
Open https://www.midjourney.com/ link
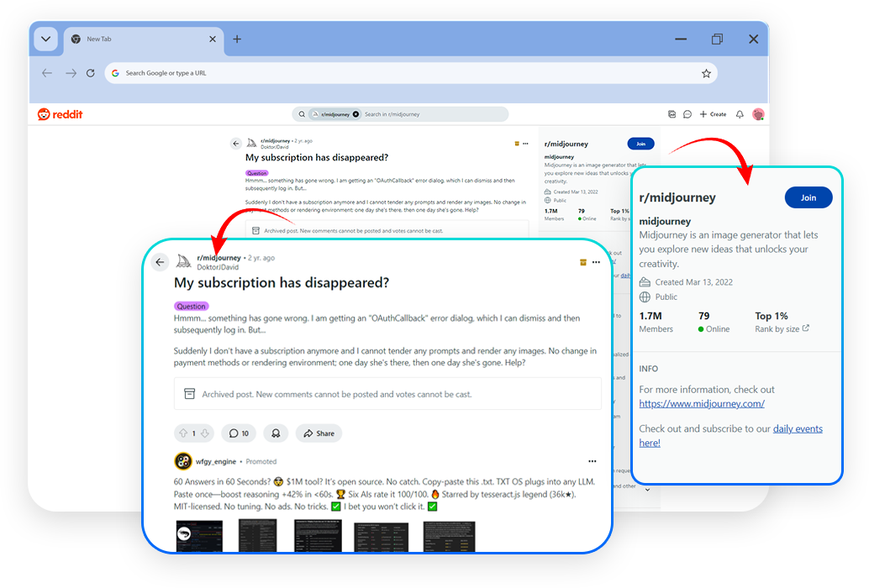(x=702, y=404)
